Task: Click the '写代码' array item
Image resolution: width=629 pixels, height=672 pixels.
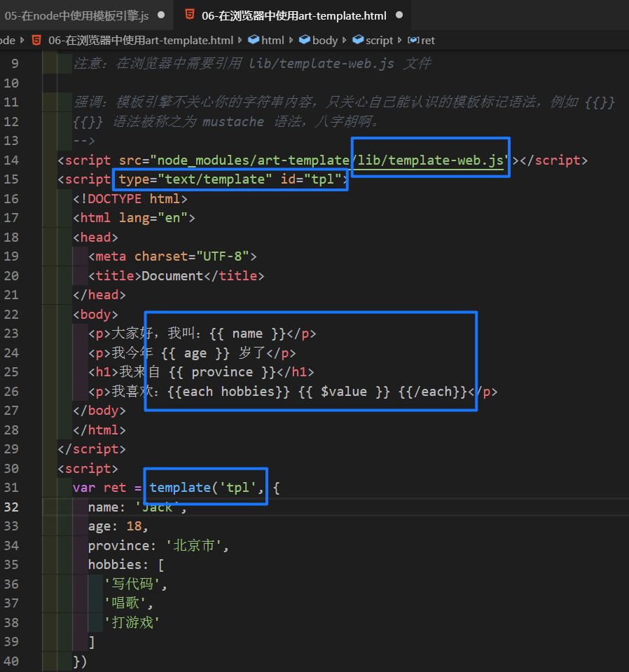Action: (x=132, y=584)
